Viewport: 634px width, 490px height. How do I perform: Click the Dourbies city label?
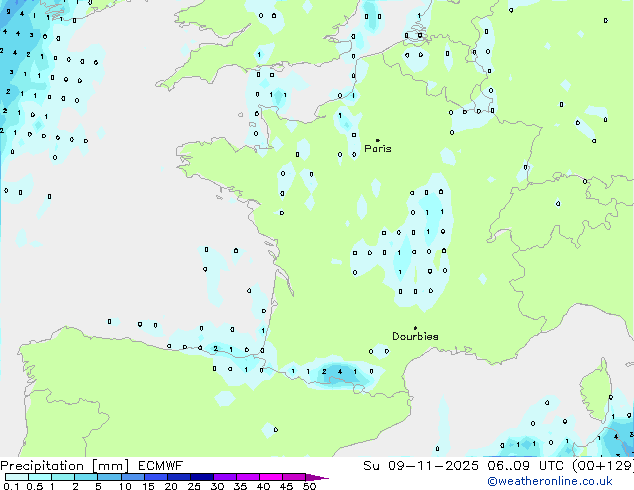[415, 336]
